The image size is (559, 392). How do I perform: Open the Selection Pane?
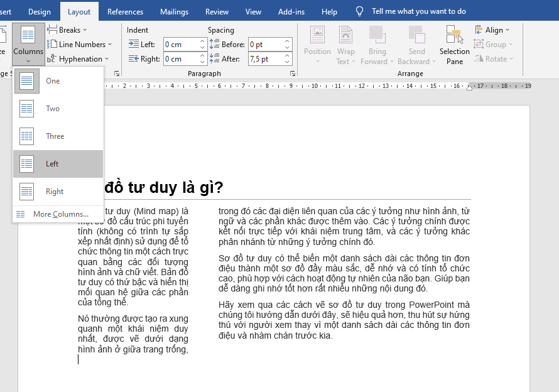coord(454,44)
